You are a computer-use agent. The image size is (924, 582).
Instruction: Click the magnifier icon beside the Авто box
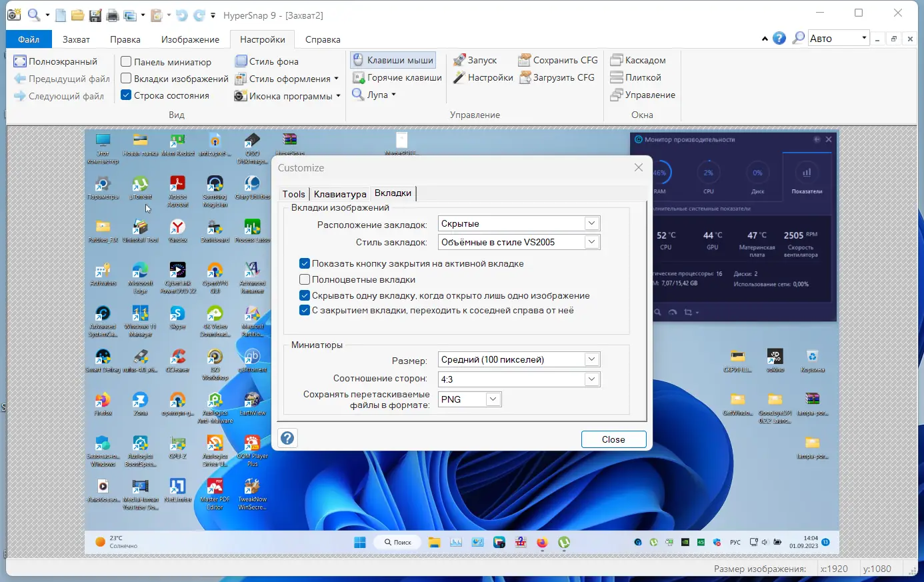tap(798, 38)
